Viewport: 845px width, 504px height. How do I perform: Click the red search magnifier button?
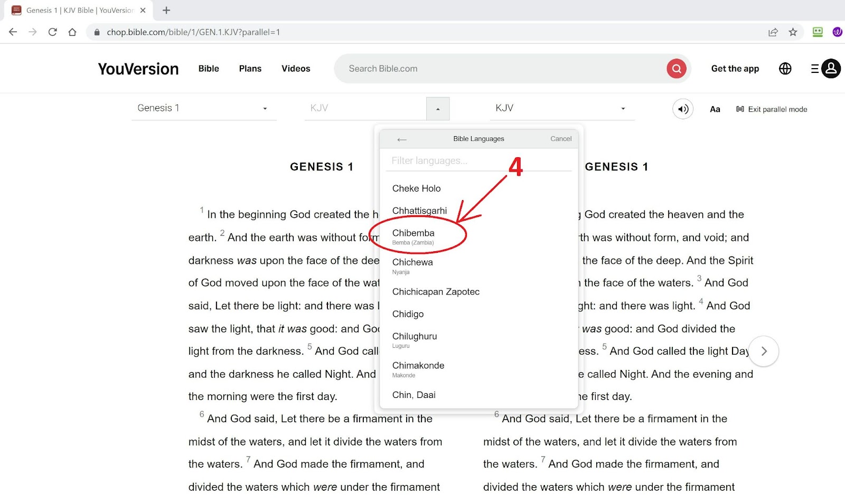coord(677,69)
